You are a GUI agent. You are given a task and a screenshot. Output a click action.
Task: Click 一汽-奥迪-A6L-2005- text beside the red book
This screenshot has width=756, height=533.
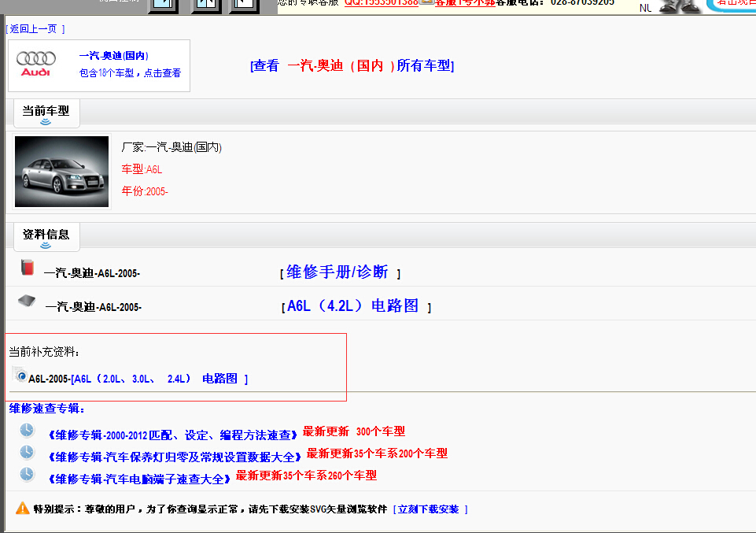click(x=91, y=273)
